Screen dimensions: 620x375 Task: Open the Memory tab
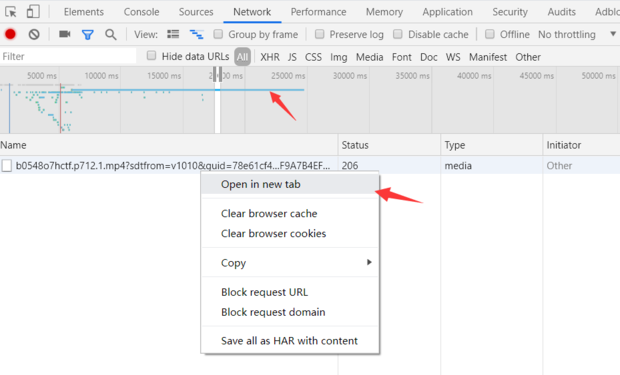(x=384, y=12)
